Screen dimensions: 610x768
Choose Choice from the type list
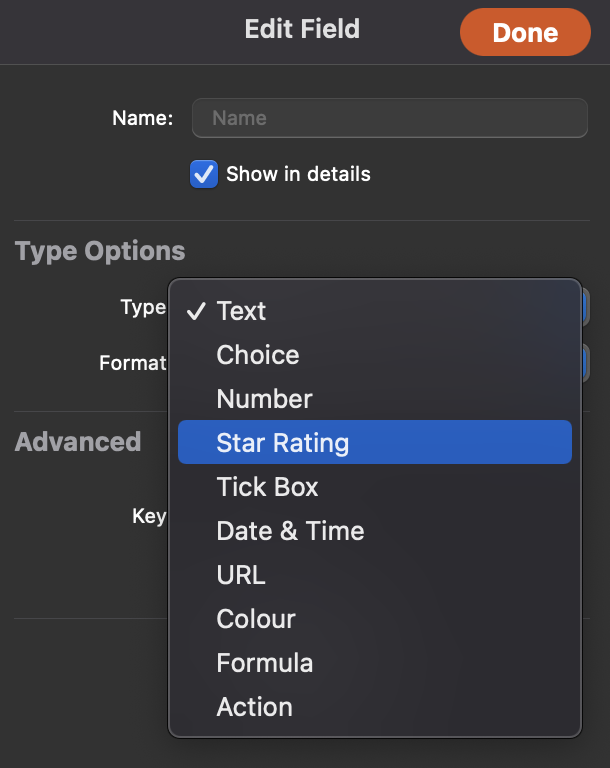pos(375,355)
